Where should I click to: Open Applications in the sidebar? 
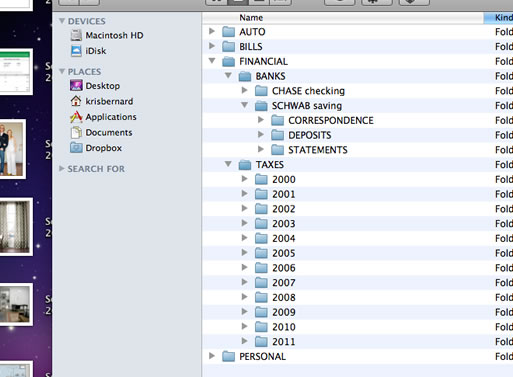pos(103,117)
